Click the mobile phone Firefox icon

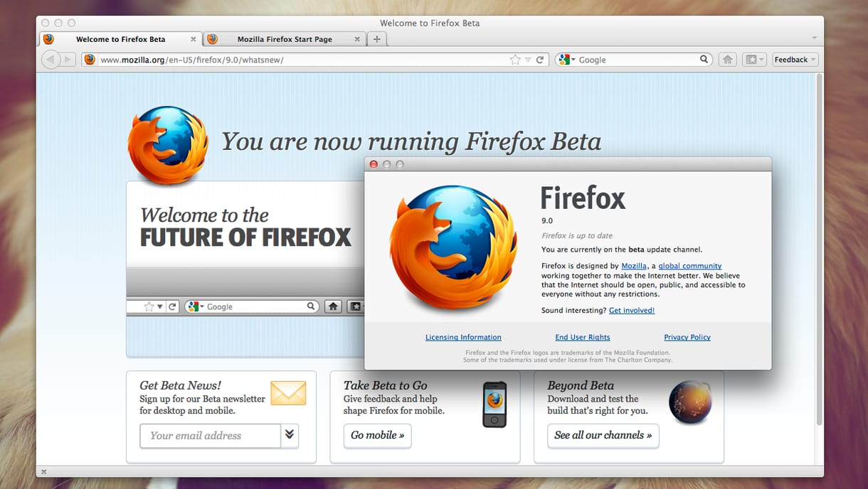pyautogui.click(x=494, y=404)
